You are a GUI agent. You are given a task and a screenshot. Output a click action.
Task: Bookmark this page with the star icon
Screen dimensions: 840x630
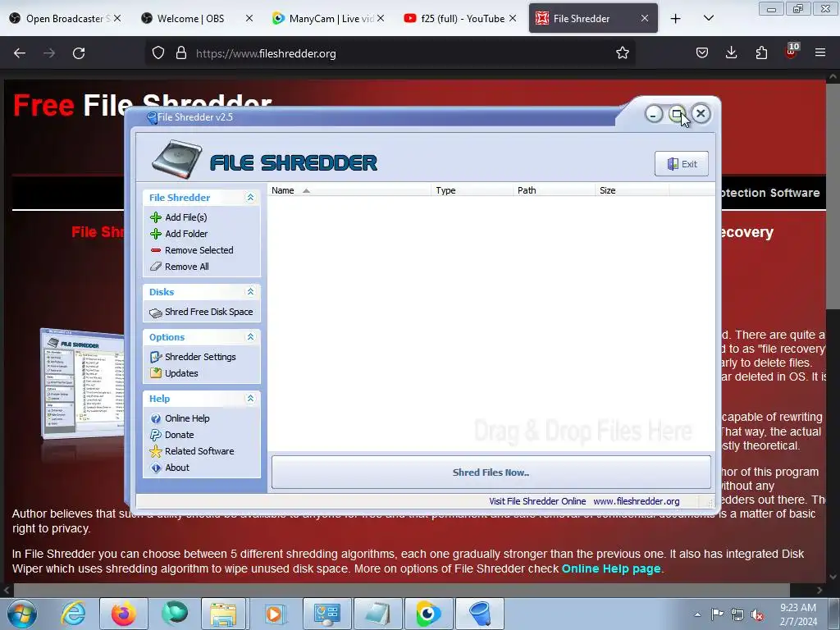pos(622,53)
